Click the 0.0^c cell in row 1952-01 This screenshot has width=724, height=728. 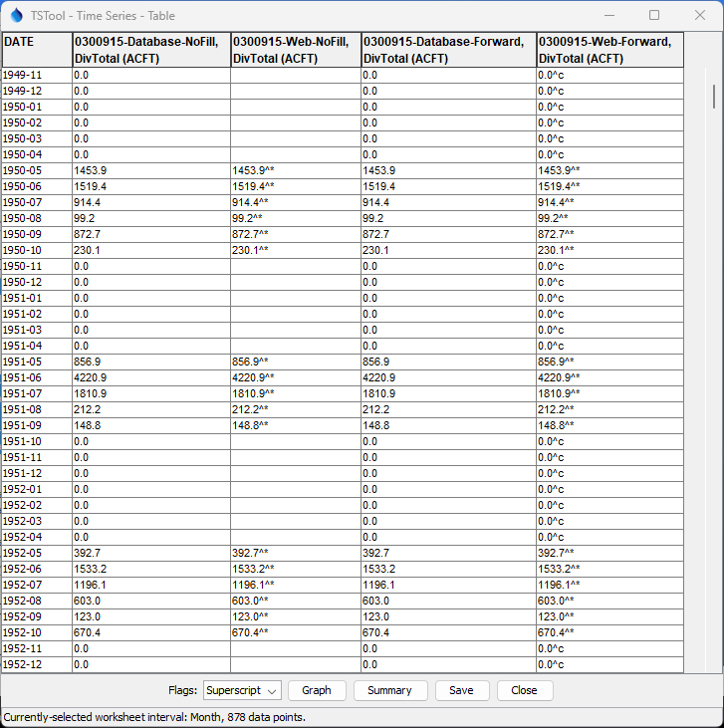click(609, 489)
